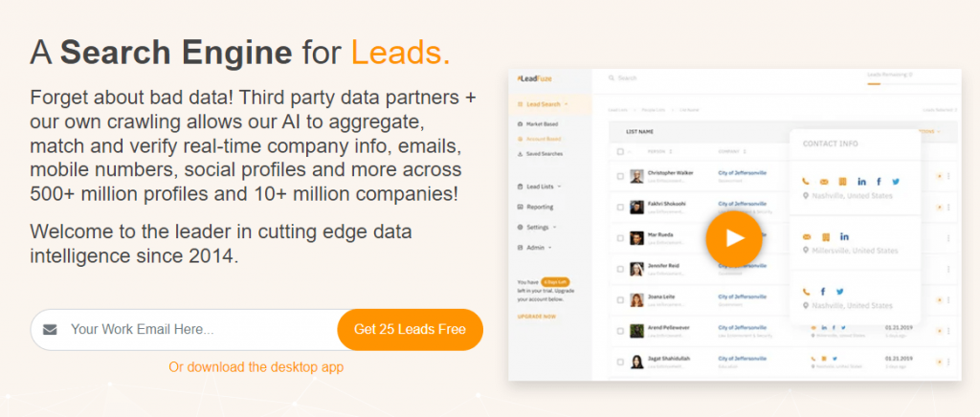
Task: Toggle the select-all checkbox in list header
Action: 620,151
